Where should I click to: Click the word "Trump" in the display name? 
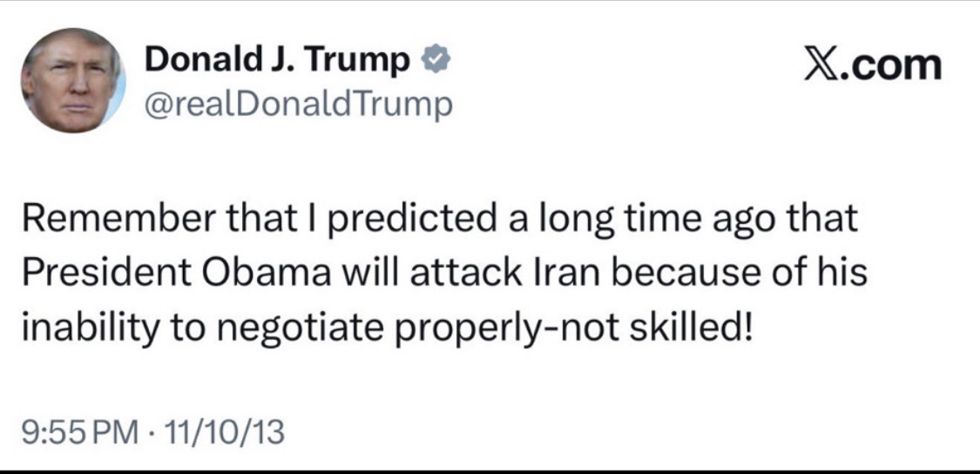[368, 61]
